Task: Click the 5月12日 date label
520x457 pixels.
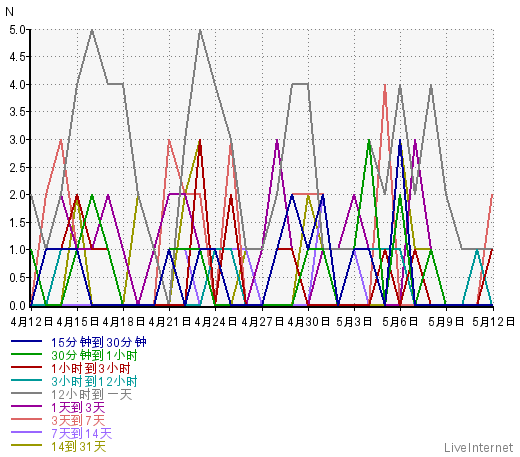Action: (x=493, y=322)
